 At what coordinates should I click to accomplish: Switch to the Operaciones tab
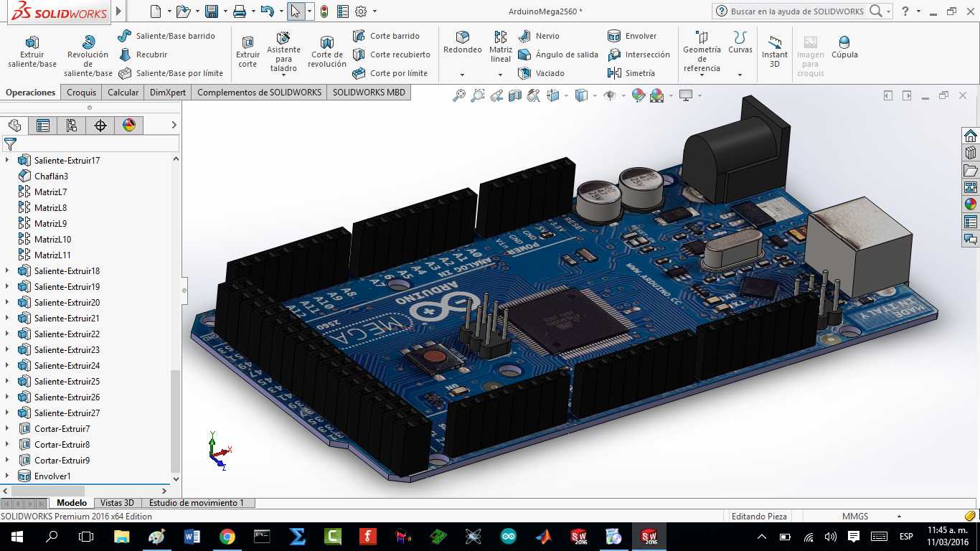tap(31, 93)
